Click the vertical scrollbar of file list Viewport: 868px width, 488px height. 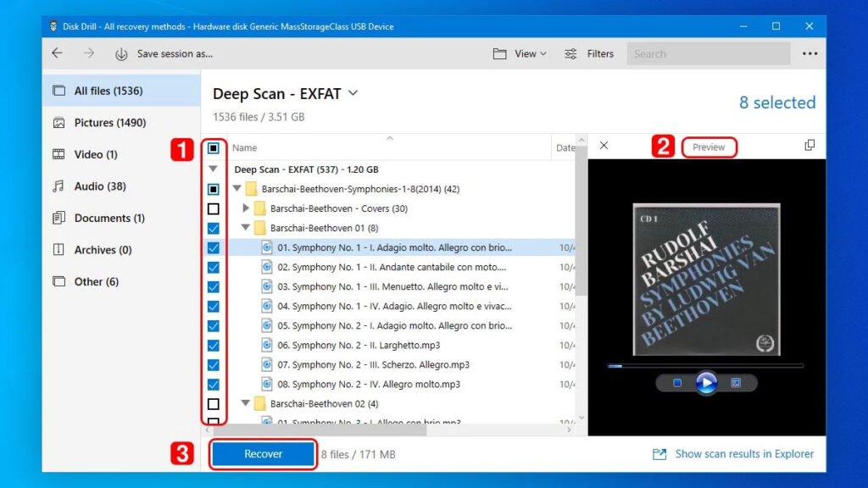pos(581,221)
